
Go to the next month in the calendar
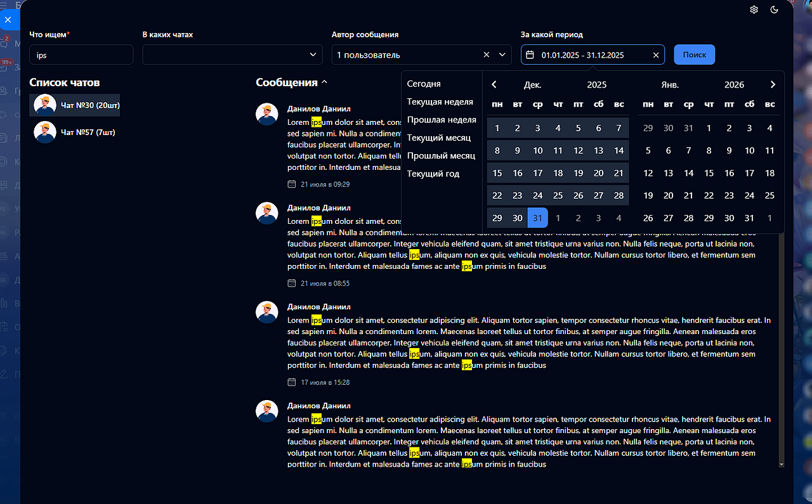(x=773, y=84)
